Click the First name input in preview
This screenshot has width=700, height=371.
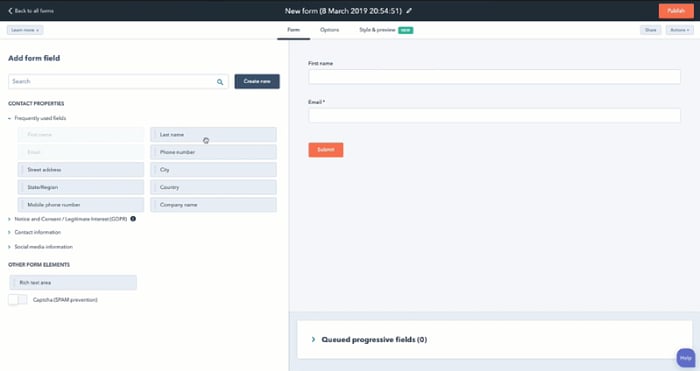click(x=494, y=77)
